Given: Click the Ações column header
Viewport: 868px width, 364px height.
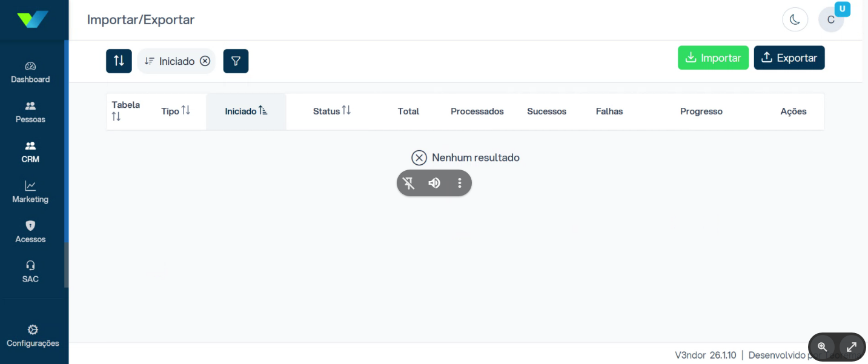Looking at the screenshot, I should tap(793, 111).
